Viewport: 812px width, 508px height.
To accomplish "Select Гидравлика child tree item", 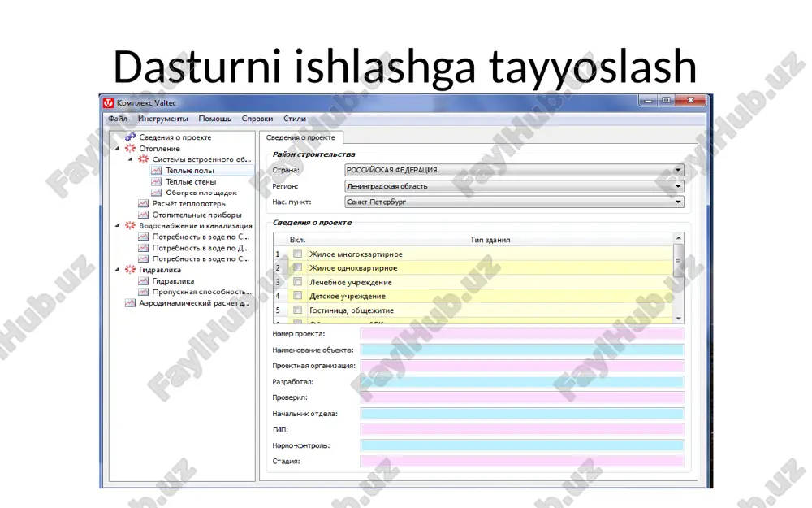I will (173, 281).
